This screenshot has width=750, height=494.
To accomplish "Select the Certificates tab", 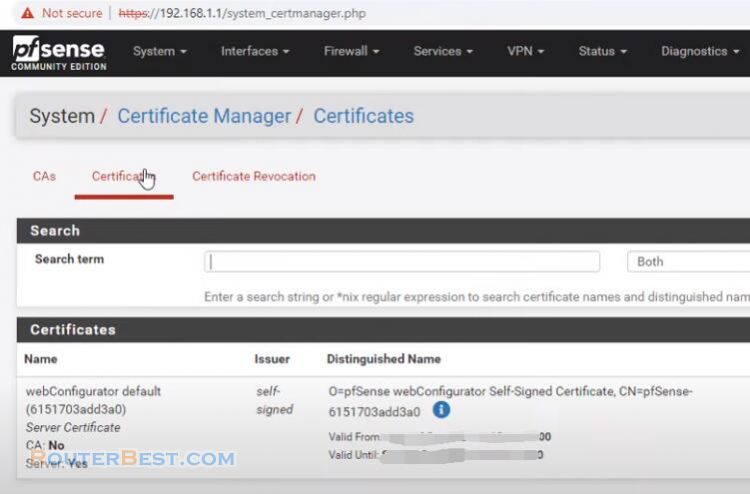I will [x=123, y=176].
